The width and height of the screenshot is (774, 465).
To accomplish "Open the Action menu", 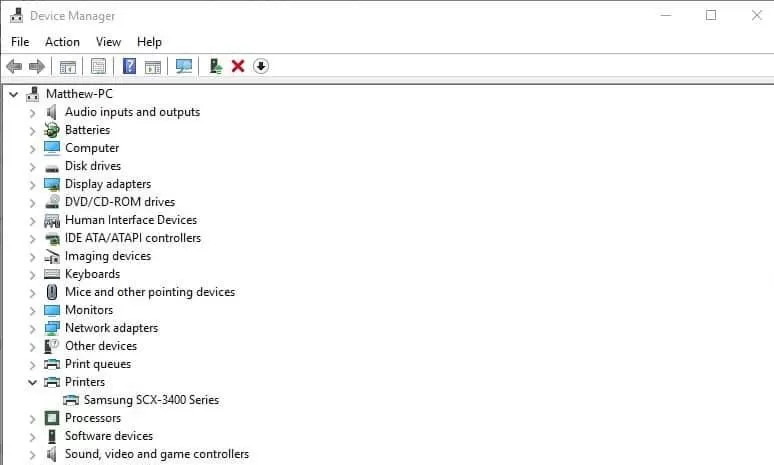I will click(x=62, y=42).
